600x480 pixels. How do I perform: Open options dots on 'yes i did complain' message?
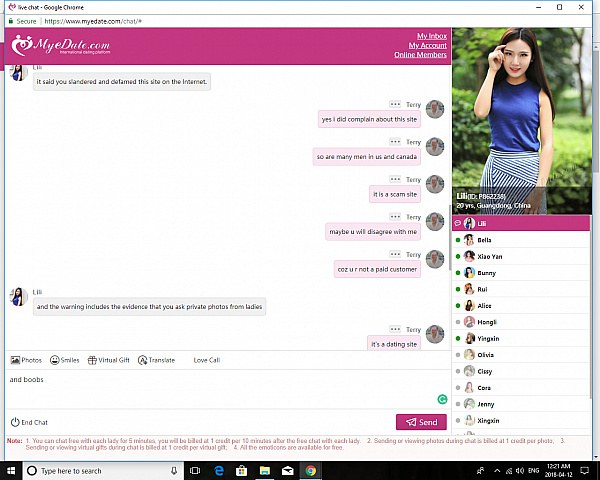pos(395,104)
